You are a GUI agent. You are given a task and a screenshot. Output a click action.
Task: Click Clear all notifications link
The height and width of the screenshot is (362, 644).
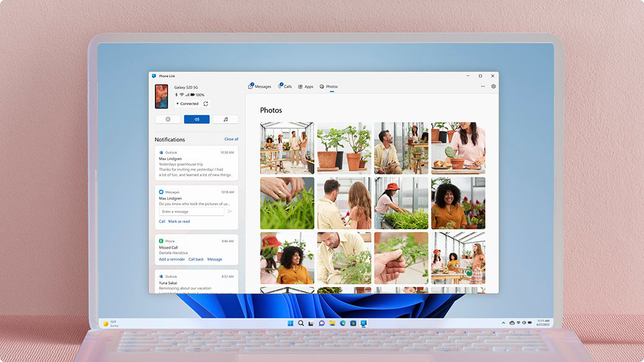231,139
